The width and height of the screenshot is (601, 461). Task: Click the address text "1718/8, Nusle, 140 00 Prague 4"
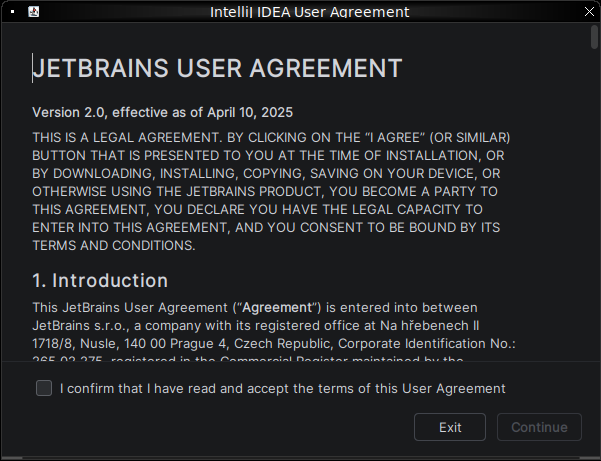click(x=131, y=343)
